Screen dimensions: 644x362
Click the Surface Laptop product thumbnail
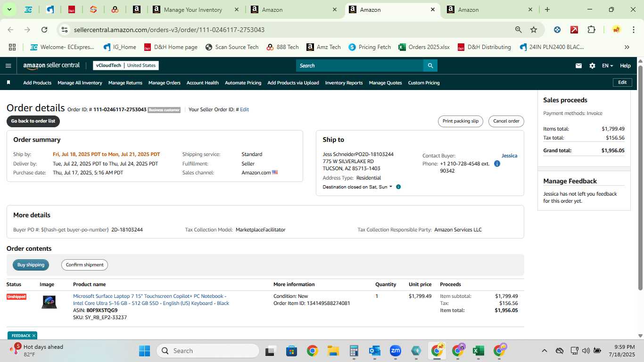[49, 302]
